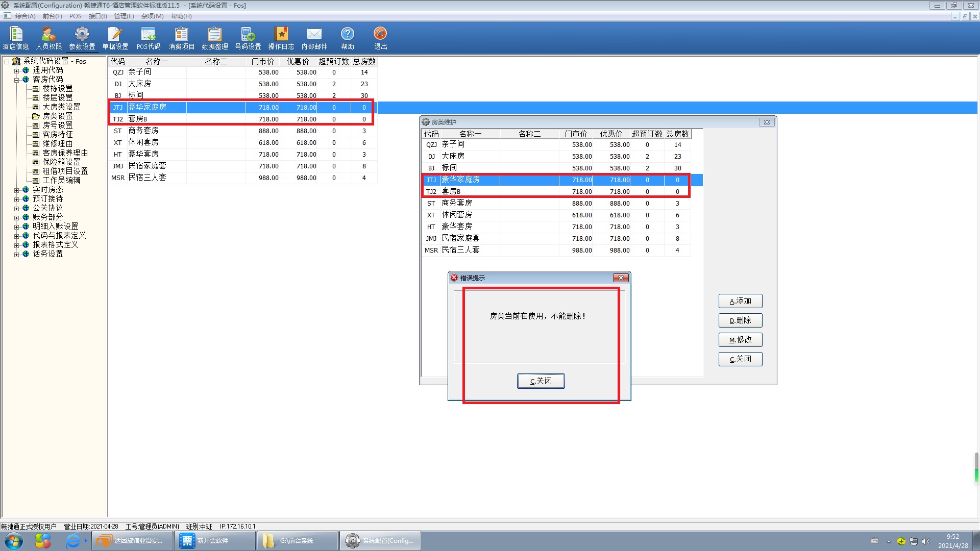Select 民宿三人套 row in main table
Viewport: 980px width, 551px height.
coord(243,178)
